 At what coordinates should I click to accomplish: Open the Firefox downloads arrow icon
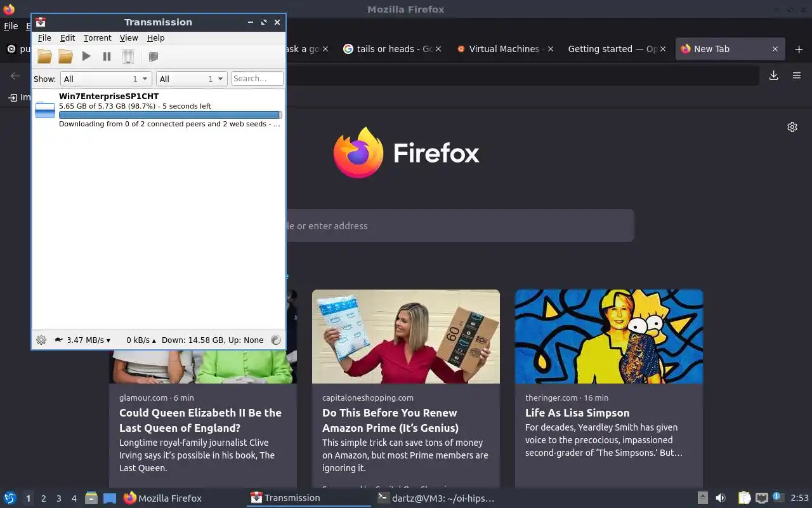[773, 76]
